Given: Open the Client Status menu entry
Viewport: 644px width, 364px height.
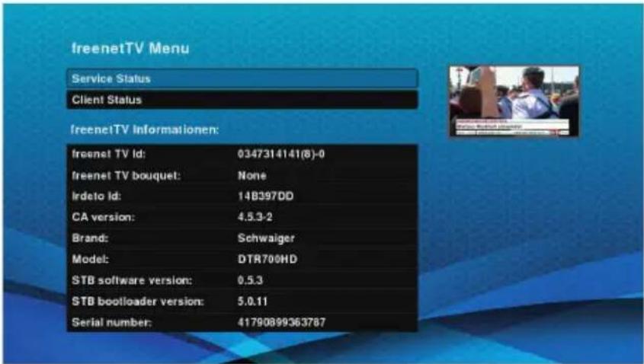Looking at the screenshot, I should (x=242, y=100).
